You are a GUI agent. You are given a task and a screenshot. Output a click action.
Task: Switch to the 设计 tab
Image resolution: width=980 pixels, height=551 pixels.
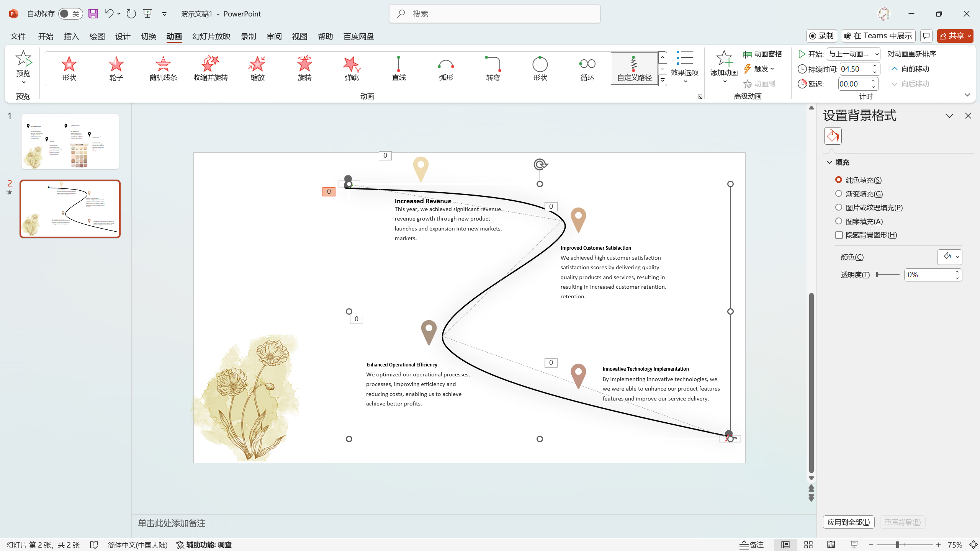click(x=123, y=36)
